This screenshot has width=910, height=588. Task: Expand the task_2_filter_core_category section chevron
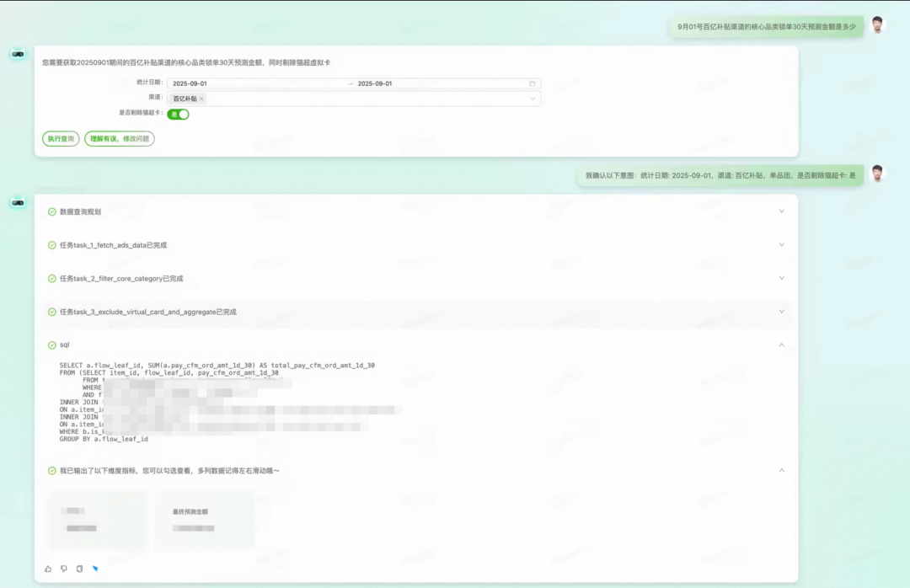782,278
